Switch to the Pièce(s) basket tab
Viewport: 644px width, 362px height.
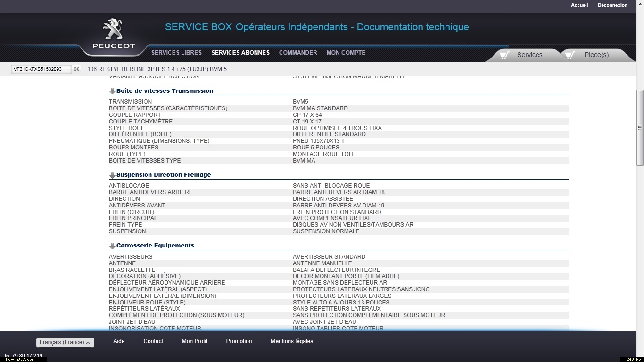[596, 55]
